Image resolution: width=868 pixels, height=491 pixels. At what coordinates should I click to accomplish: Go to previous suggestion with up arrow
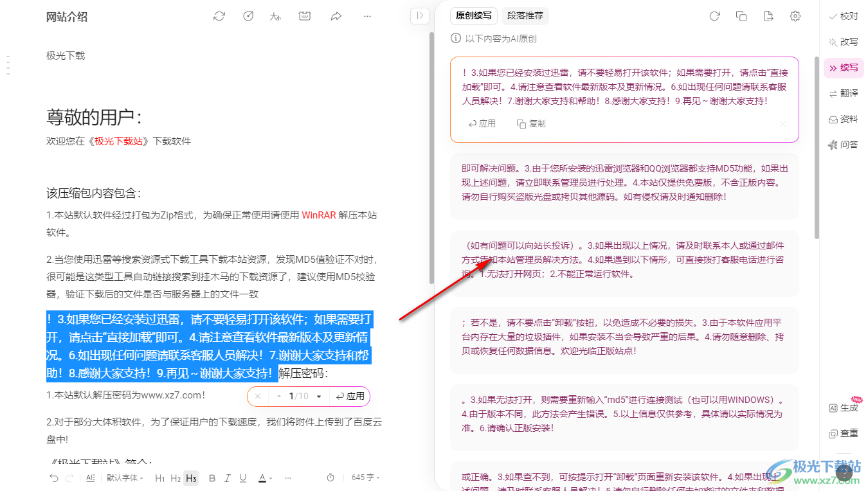279,397
